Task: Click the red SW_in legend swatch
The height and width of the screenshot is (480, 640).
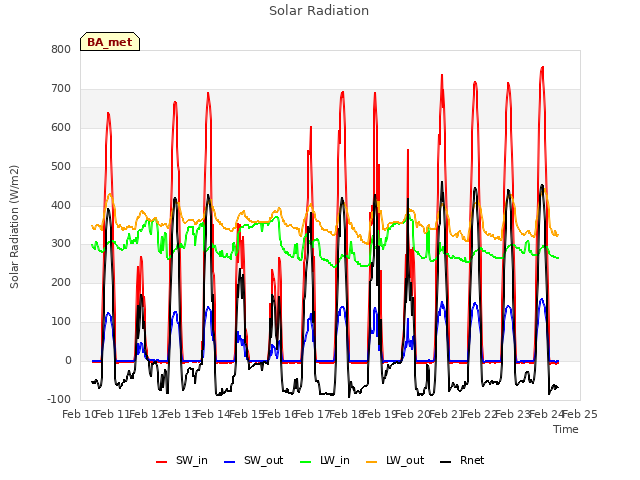Action: pyautogui.click(x=162, y=462)
